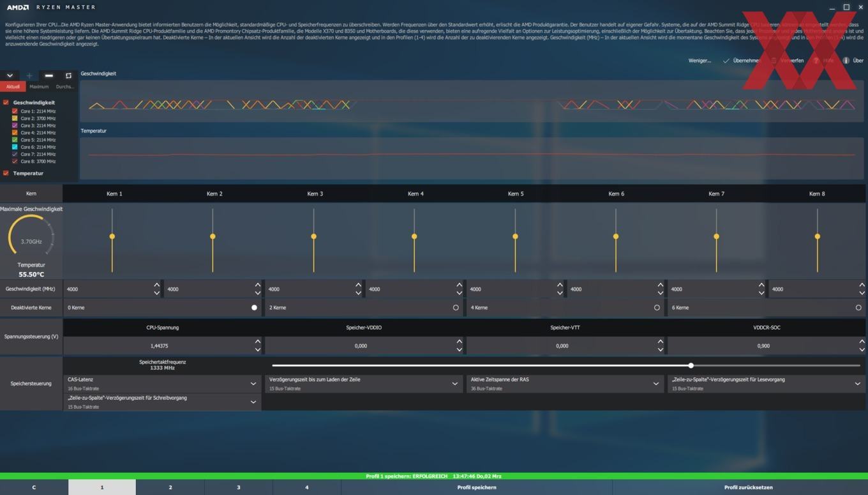Decrease Kern 3 speed with down arrow
The width and height of the screenshot is (868, 495).
click(x=358, y=293)
